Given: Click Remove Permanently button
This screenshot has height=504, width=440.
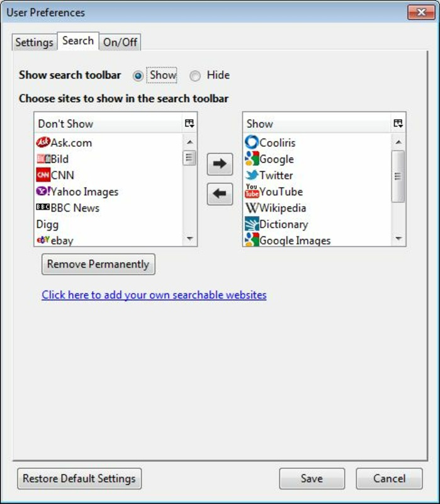Looking at the screenshot, I should (x=98, y=264).
